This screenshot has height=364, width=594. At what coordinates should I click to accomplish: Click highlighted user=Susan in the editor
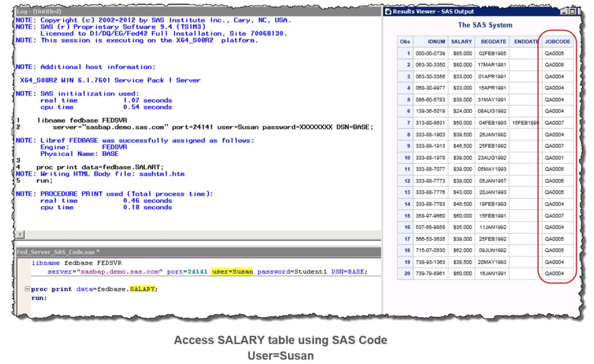pyautogui.click(x=232, y=271)
